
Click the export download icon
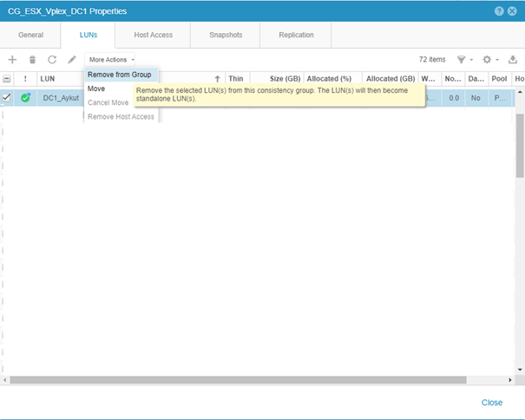click(513, 60)
